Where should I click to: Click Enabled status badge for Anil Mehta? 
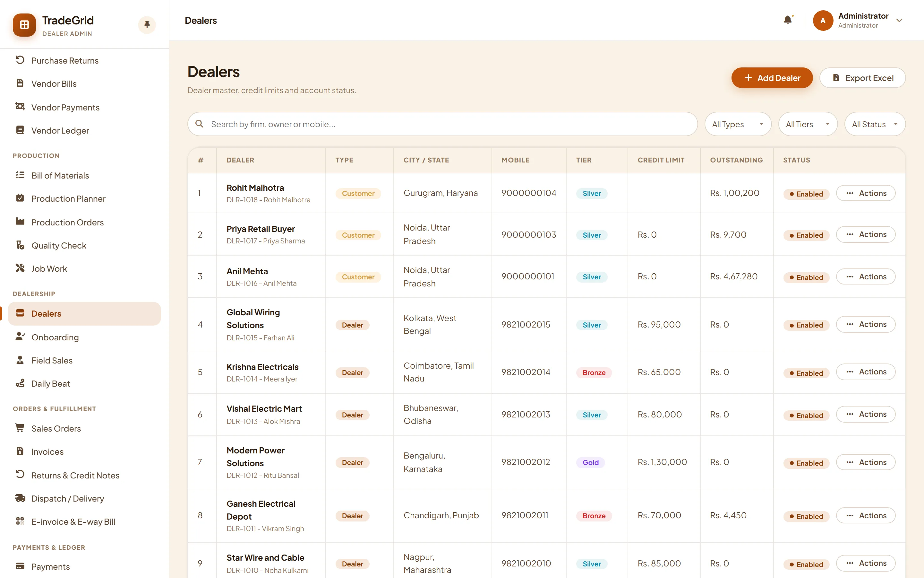806,277
